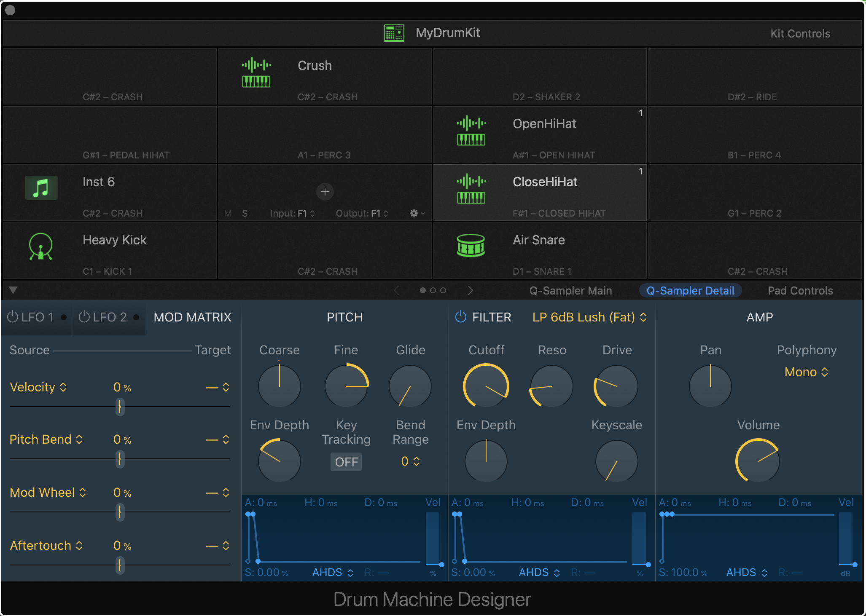Click the Kit Controls button
This screenshot has height=616, width=866.
point(800,34)
